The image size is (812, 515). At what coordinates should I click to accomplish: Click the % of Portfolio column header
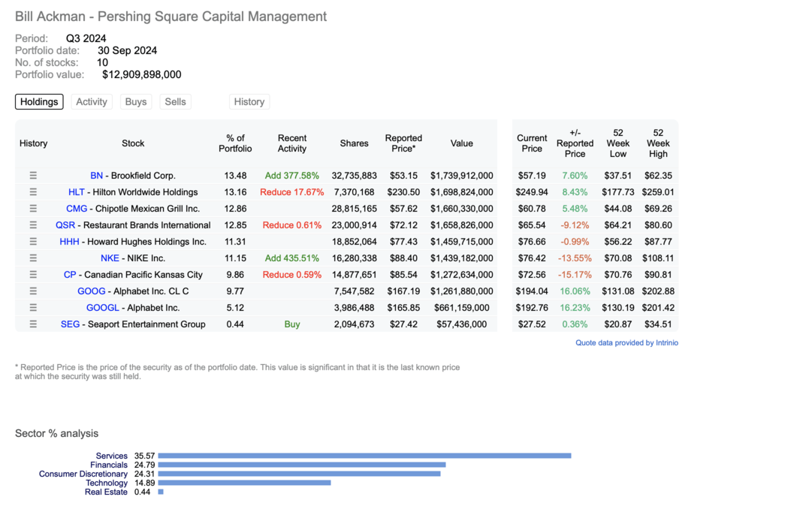[235, 143]
